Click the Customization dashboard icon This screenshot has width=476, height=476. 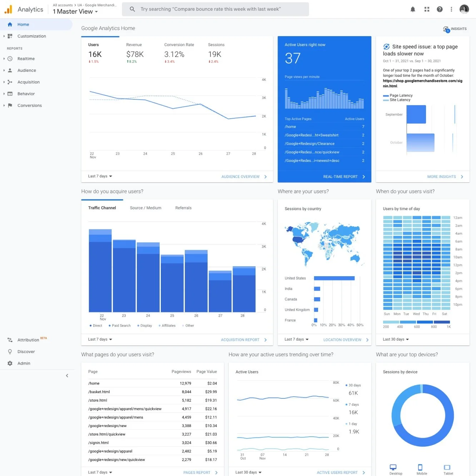click(10, 36)
